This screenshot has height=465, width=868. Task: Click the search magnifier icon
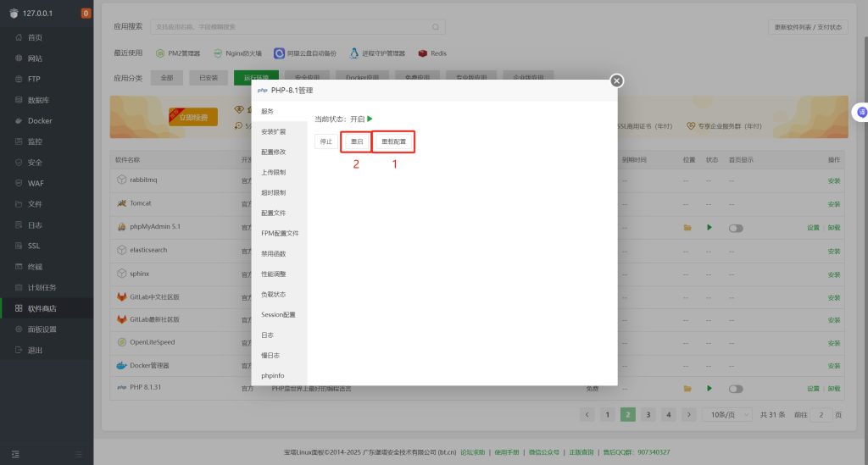pyautogui.click(x=436, y=27)
